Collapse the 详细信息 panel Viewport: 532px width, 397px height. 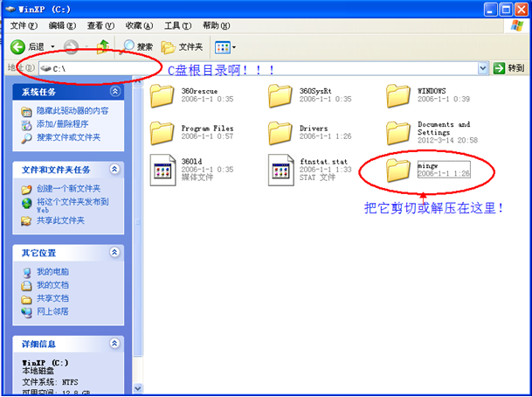[115, 344]
